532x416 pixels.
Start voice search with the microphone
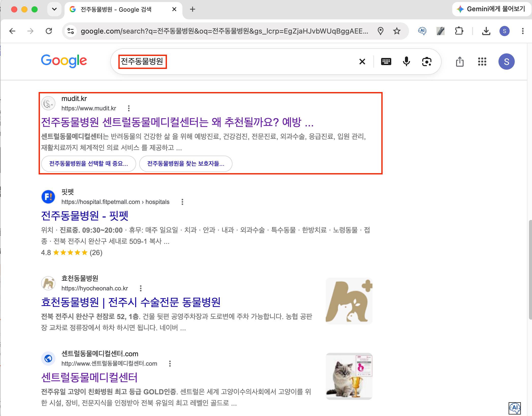[x=406, y=62]
